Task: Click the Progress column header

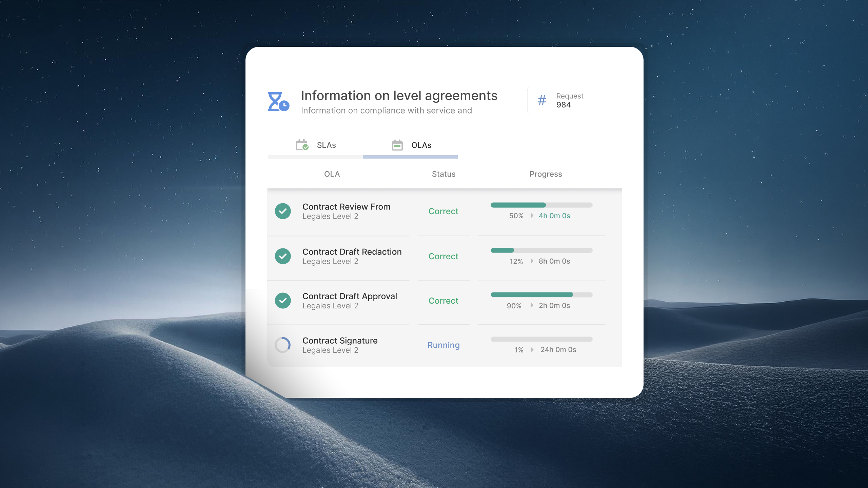Action: pos(546,174)
